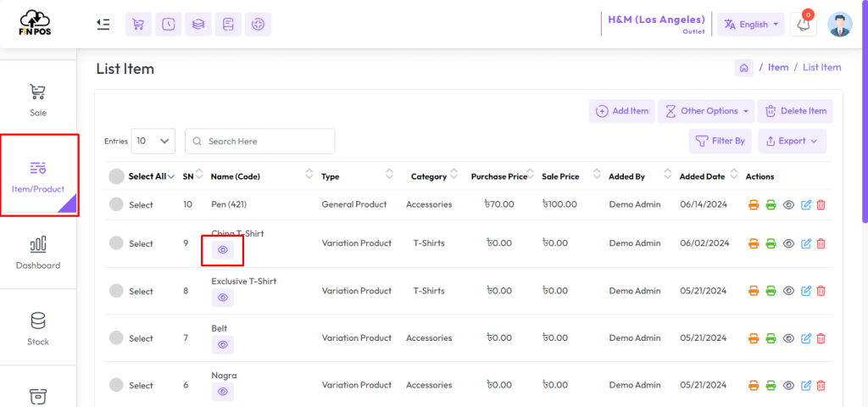Click green print icon for China T-Shirt

click(771, 243)
